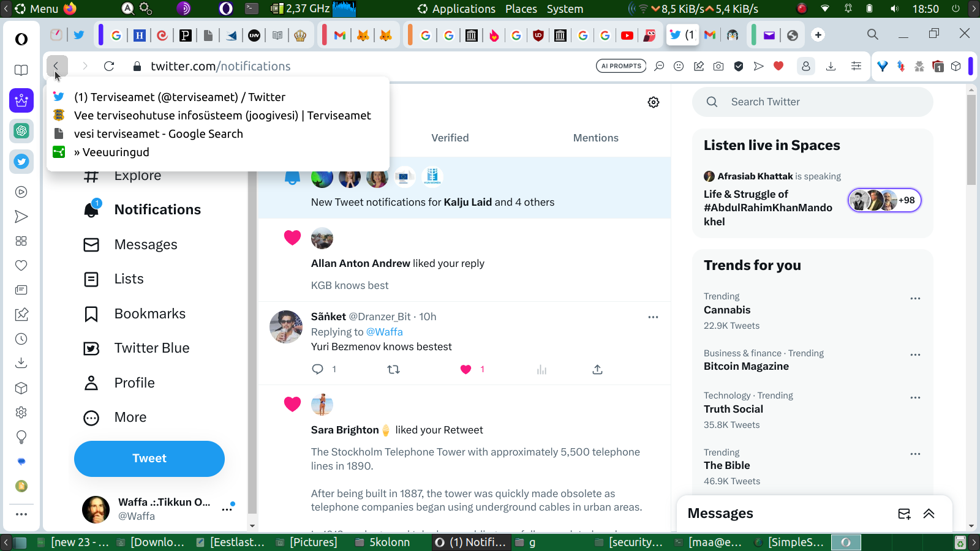Join Life & Struggle Space listeners bubble
Screen dimensions: 980x551
pyautogui.click(x=884, y=200)
